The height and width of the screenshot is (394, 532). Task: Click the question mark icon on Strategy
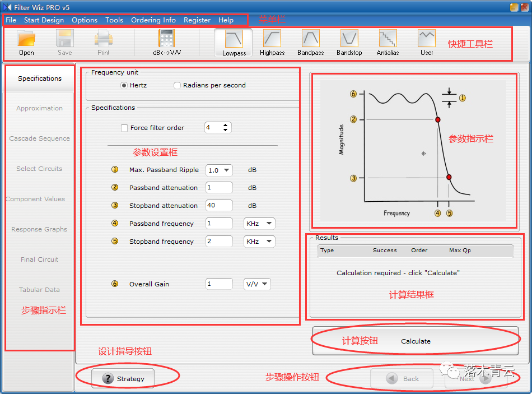coord(108,378)
